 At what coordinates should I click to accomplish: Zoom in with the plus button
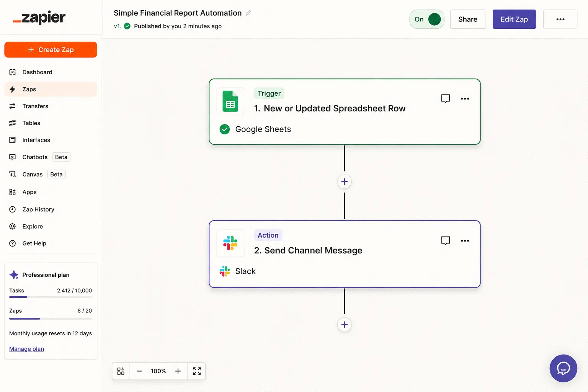(178, 371)
